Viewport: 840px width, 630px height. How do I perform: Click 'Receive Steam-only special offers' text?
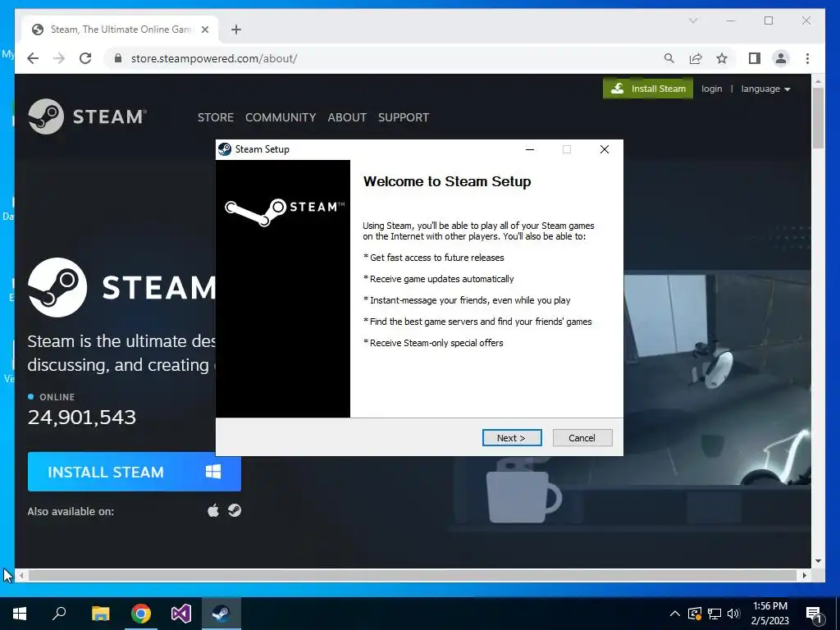[x=433, y=343]
